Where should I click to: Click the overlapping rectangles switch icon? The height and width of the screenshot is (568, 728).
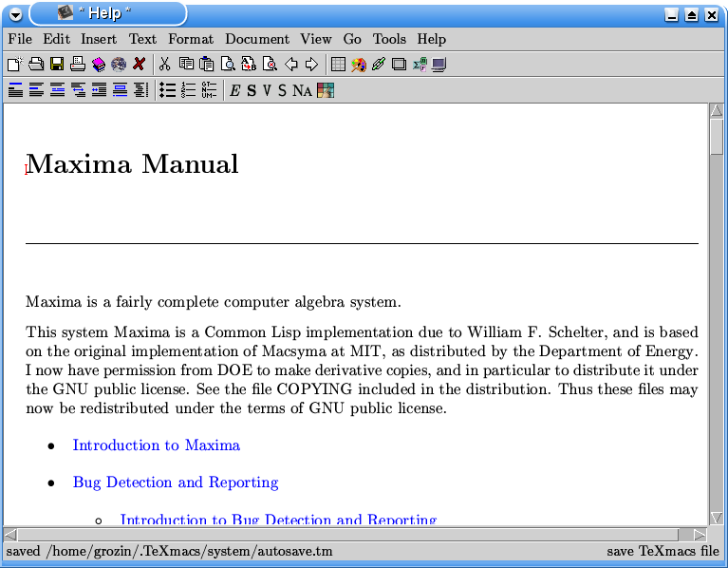click(399, 64)
